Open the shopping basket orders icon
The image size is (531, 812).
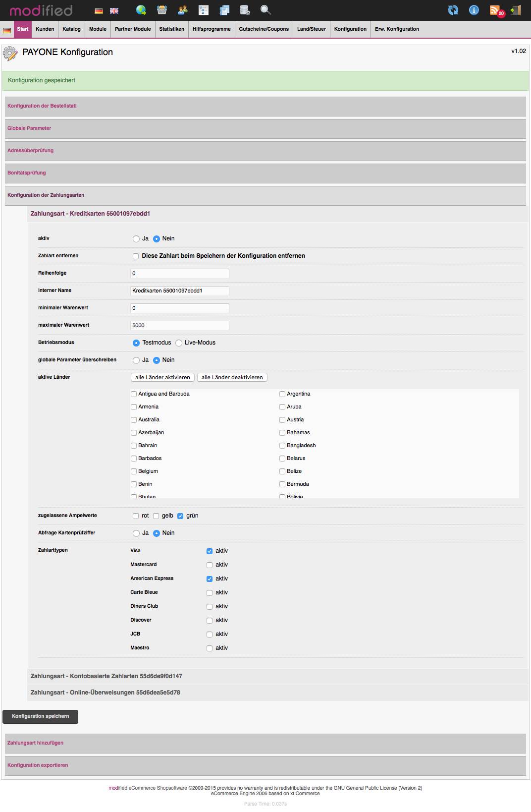pyautogui.click(x=162, y=10)
